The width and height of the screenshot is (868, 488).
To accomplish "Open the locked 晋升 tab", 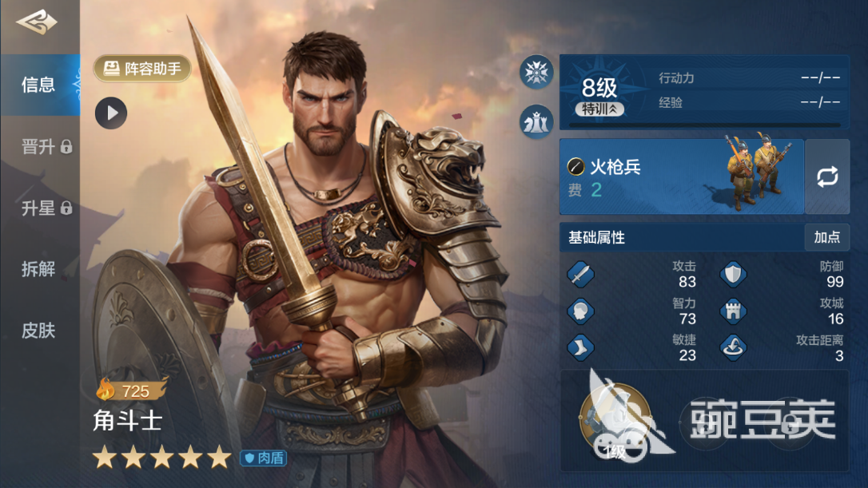I will click(x=46, y=147).
